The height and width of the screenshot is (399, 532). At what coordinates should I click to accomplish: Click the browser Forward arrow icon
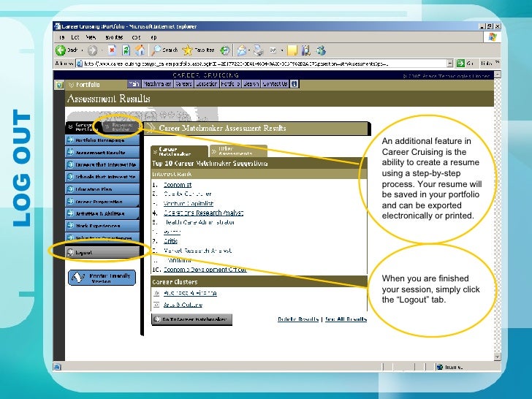[x=92, y=50]
